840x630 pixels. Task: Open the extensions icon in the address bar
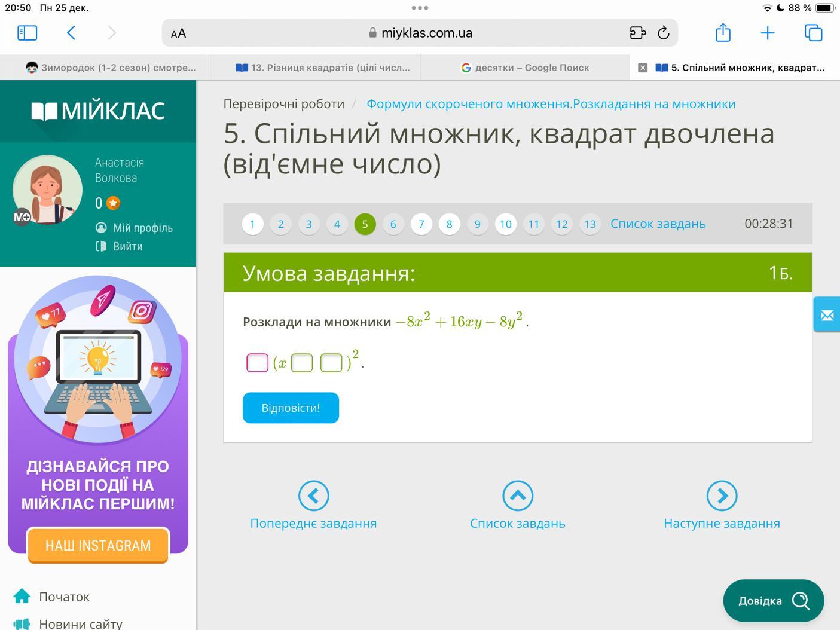click(x=637, y=33)
